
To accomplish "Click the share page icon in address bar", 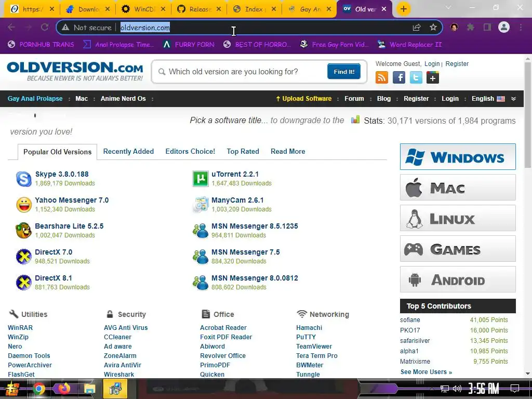I will pos(417,28).
